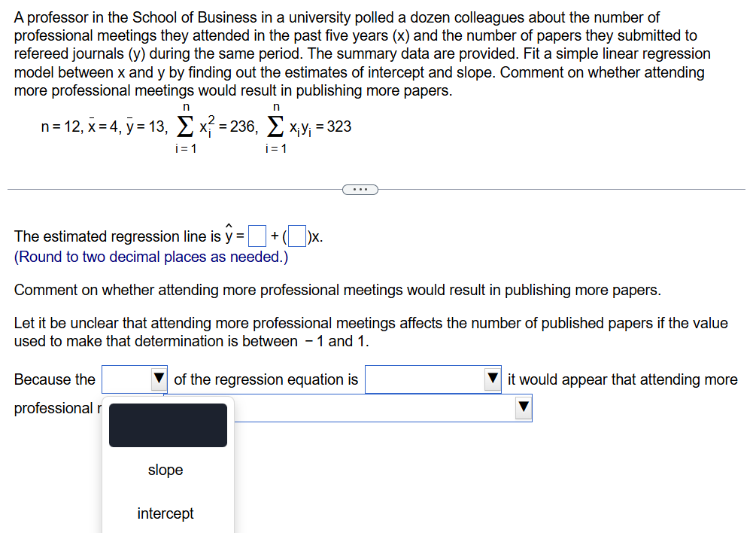Open the "Because the" dropdown selector
The width and height of the screenshot is (756, 533).
click(x=134, y=379)
